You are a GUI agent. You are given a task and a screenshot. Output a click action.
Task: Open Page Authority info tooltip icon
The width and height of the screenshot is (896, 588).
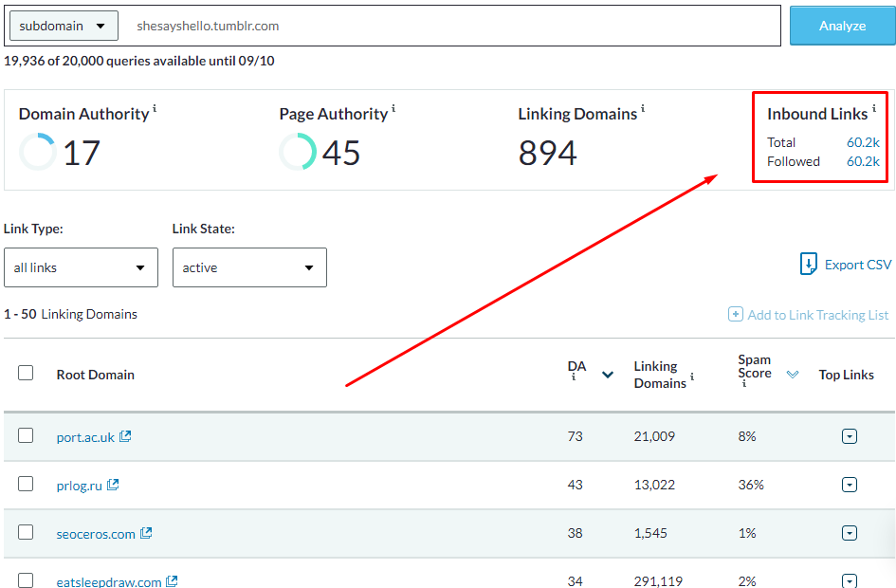pyautogui.click(x=393, y=107)
